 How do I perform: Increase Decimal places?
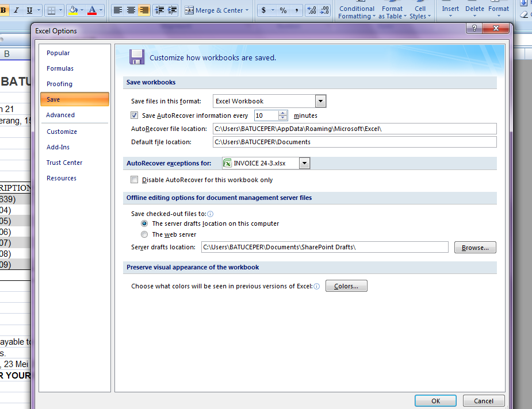tap(312, 10)
